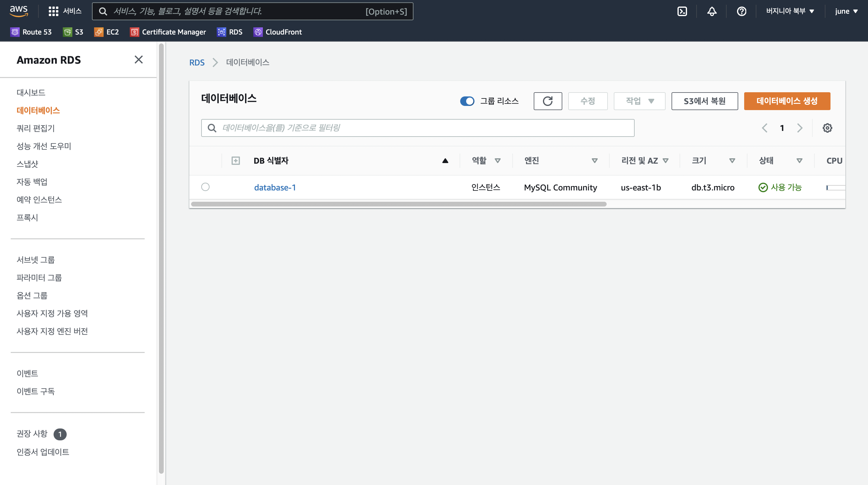The image size is (868, 485).
Task: Sort by 엔진 column
Action: (594, 161)
